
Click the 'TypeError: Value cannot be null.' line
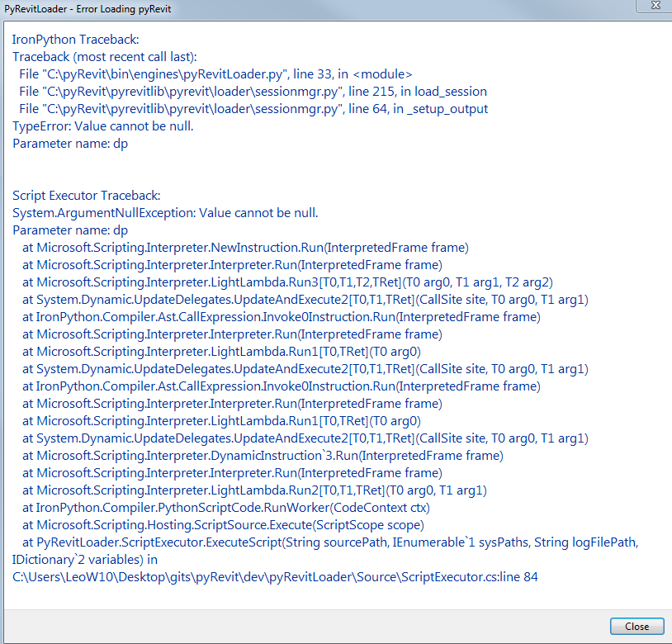pos(103,126)
